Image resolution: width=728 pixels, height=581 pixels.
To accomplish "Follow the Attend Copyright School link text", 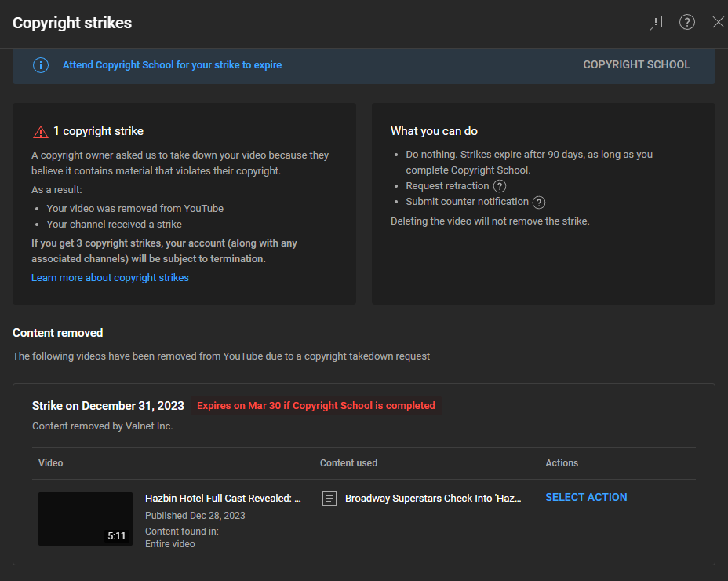I will coord(172,65).
